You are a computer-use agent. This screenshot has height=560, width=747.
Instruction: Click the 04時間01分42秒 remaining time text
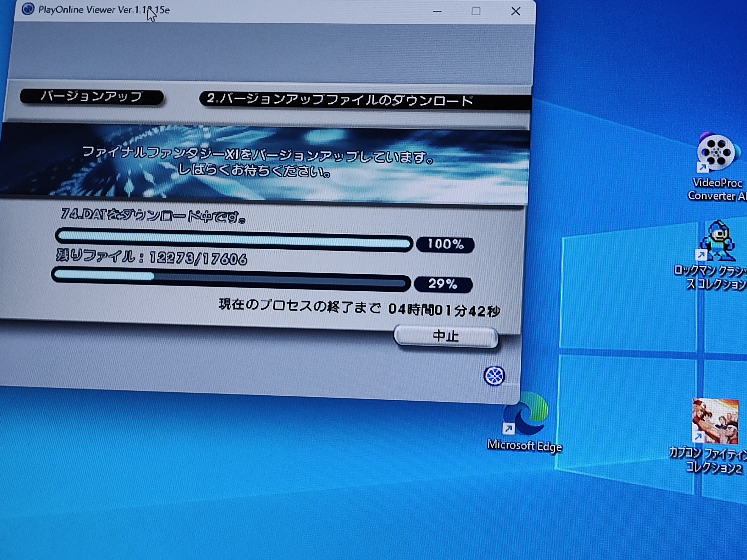(444, 310)
